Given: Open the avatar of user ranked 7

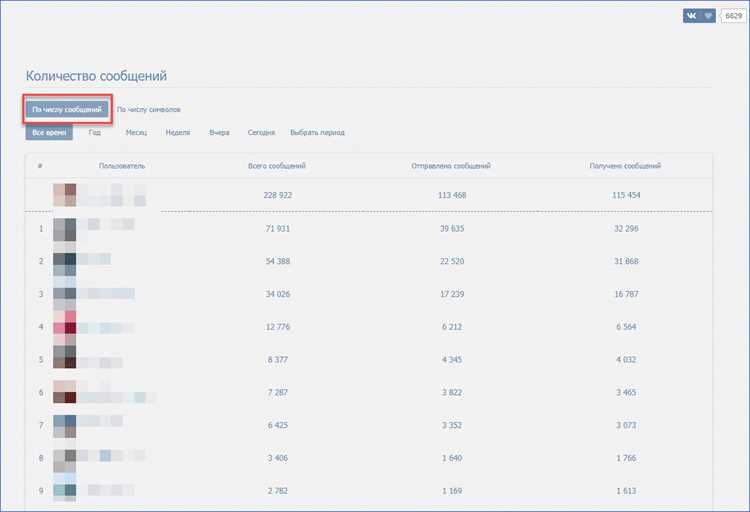Looking at the screenshot, I should pos(65,426).
